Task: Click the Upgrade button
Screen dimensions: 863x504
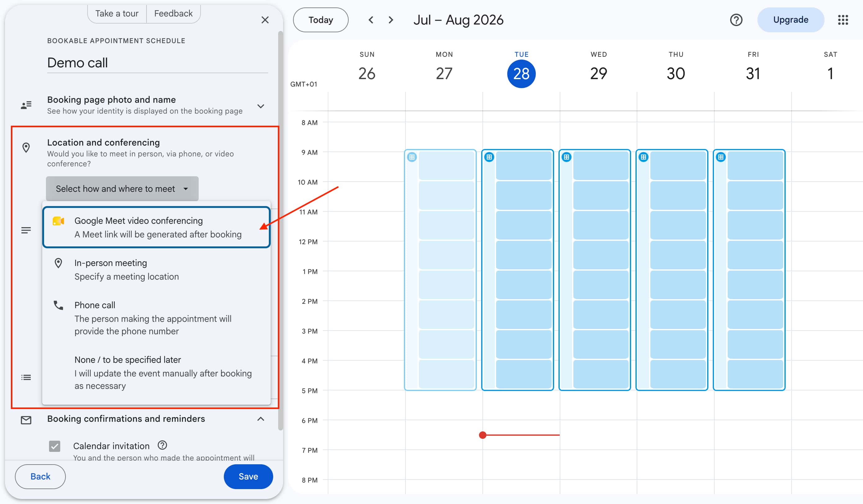Action: (x=790, y=20)
